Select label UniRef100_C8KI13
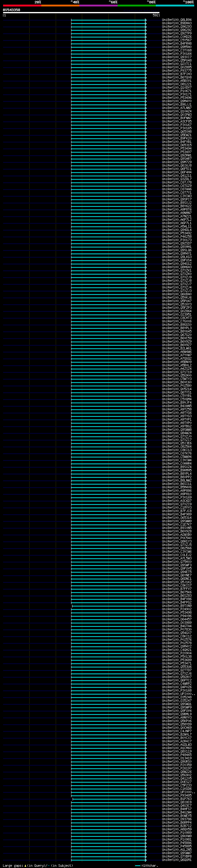 click(177, 450)
